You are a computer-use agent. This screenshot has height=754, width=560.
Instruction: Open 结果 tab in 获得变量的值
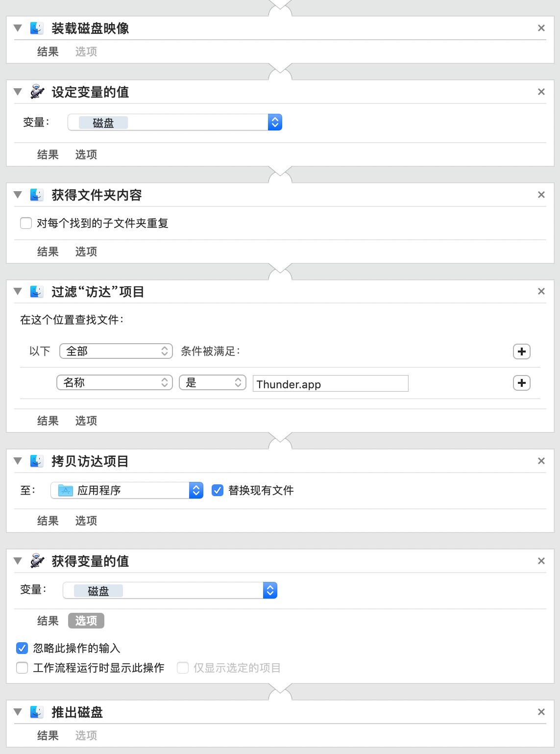click(x=48, y=621)
